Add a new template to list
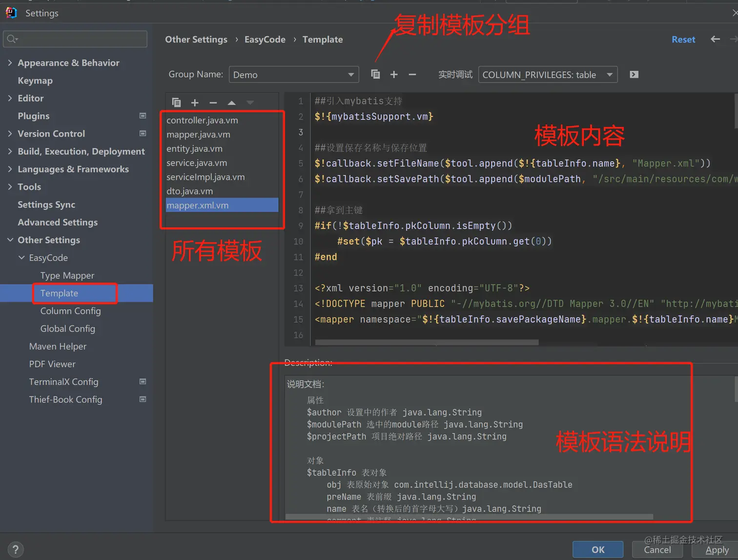 (x=195, y=103)
